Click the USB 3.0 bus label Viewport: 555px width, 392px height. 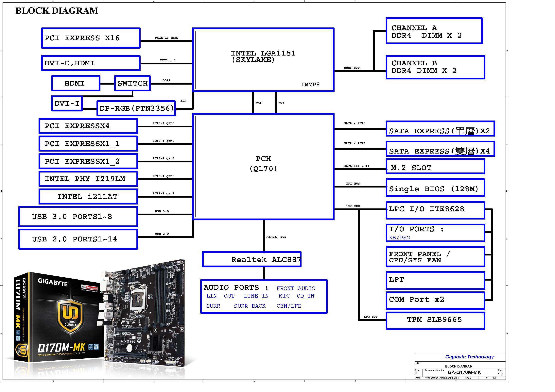tap(162, 211)
